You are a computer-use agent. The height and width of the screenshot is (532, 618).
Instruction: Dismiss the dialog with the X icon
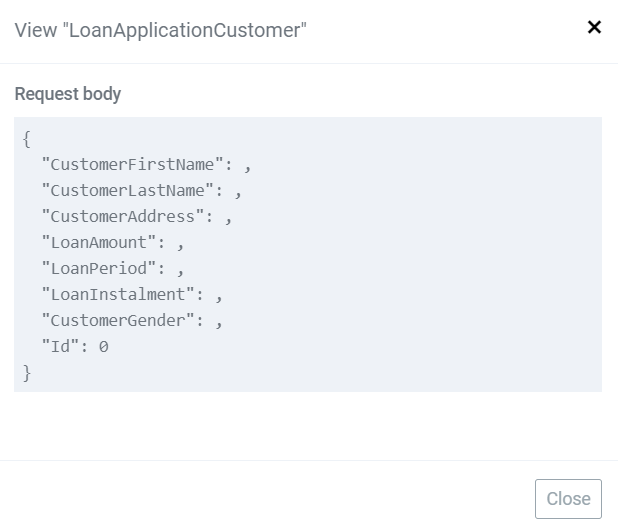point(594,27)
